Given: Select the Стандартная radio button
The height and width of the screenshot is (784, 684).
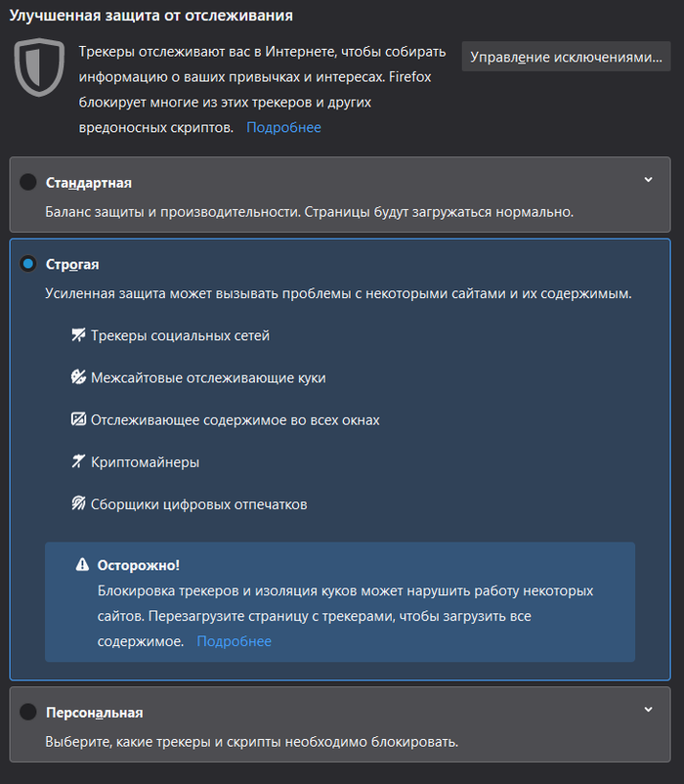Looking at the screenshot, I should tap(28, 182).
